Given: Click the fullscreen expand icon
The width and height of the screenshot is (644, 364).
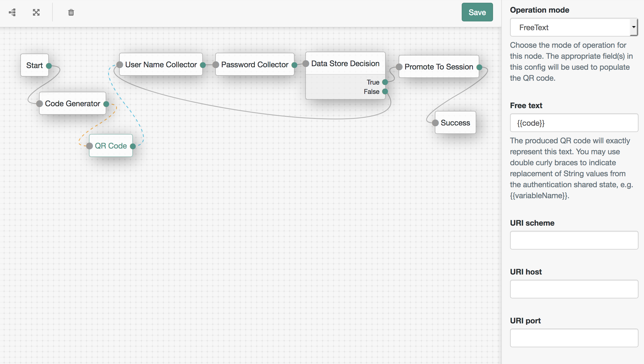Looking at the screenshot, I should [36, 12].
